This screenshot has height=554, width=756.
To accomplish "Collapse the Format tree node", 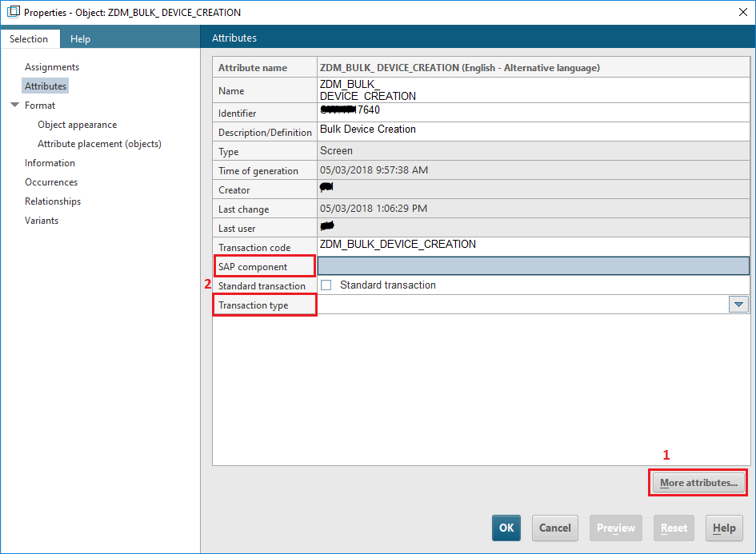I will tap(14, 106).
